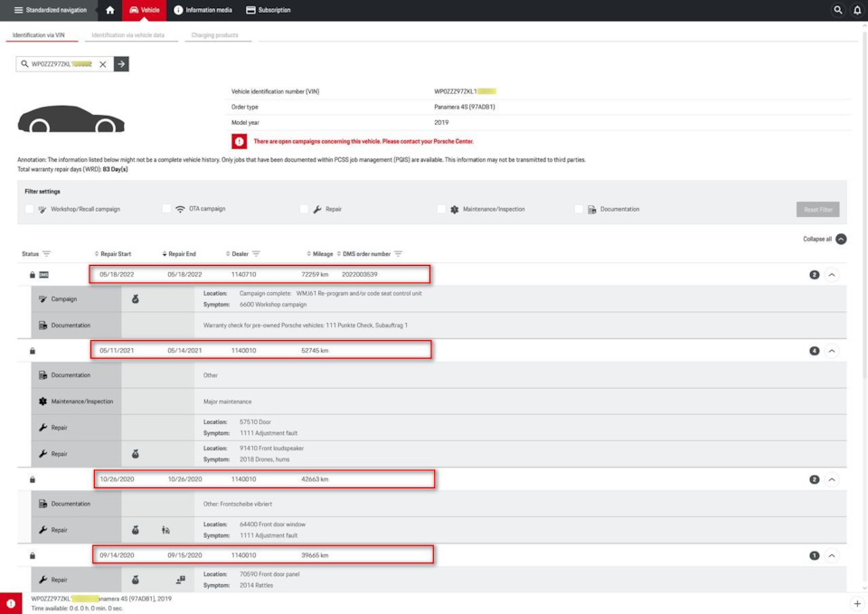Open the DMS order number filter icon

pyautogui.click(x=398, y=254)
